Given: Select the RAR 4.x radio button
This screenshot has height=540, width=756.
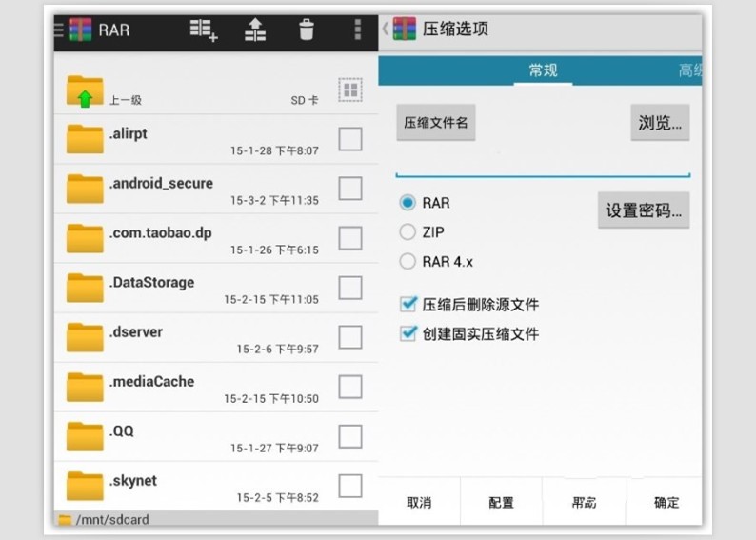Looking at the screenshot, I should pyautogui.click(x=408, y=261).
